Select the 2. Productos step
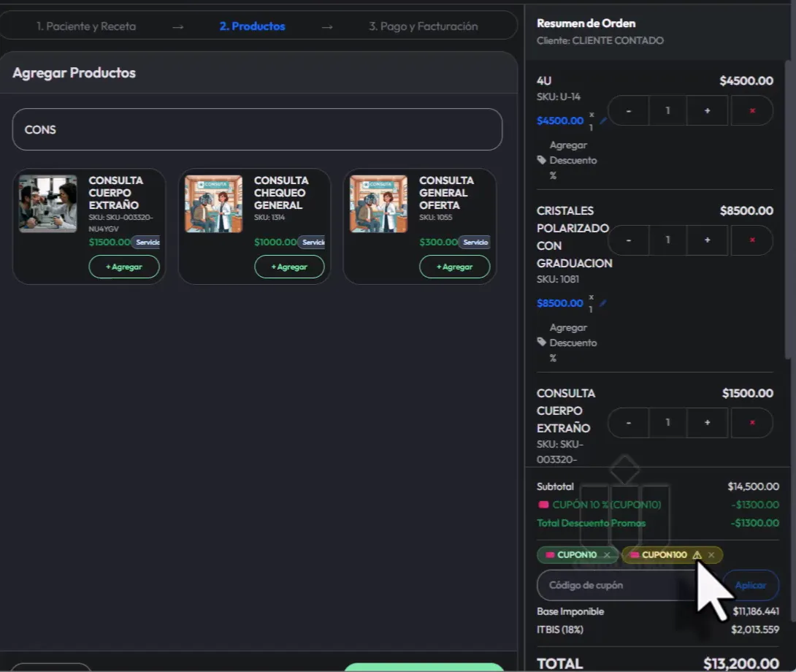Viewport: 796px width, 672px height. pyautogui.click(x=252, y=26)
